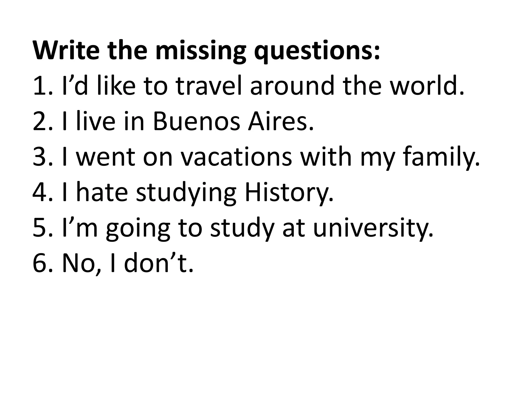Click the words "Buenos Aires"
532x399 pixels.
[233, 121]
